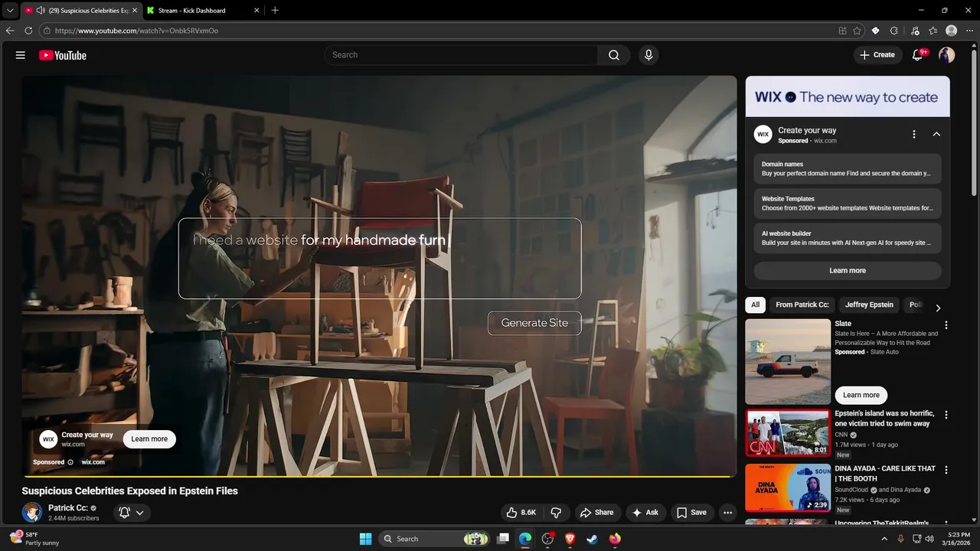Dislike the video with thumbs down
The width and height of the screenshot is (980, 551).
[x=557, y=513]
